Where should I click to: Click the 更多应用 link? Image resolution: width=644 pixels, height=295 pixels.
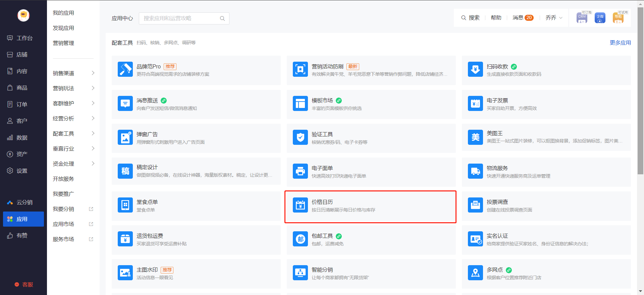tap(620, 43)
